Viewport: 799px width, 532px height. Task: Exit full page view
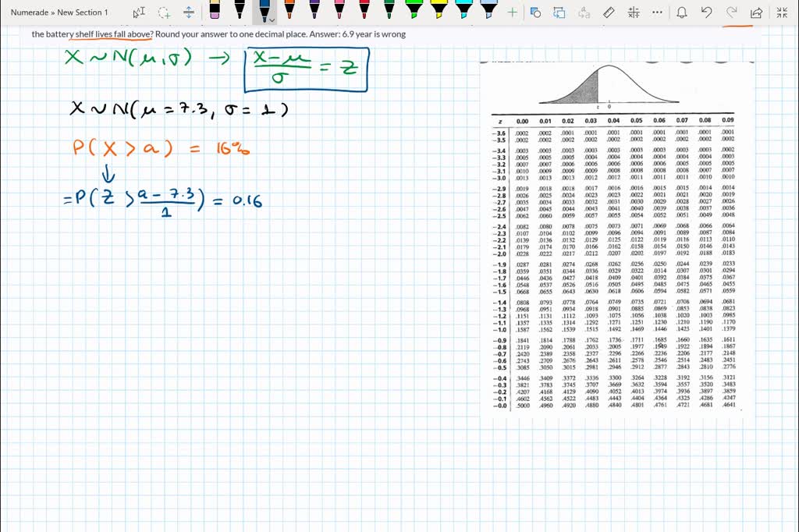pyautogui.click(x=782, y=12)
